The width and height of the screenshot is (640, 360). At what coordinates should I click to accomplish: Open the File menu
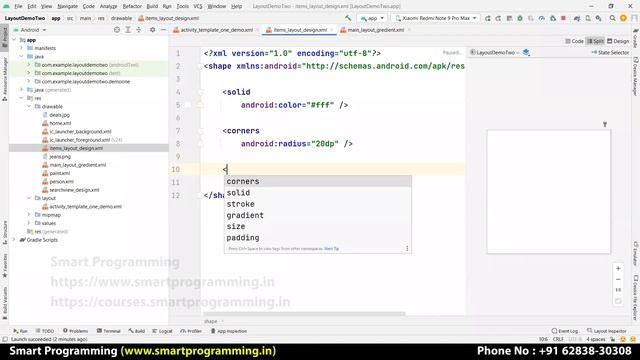pyautogui.click(x=18, y=6)
